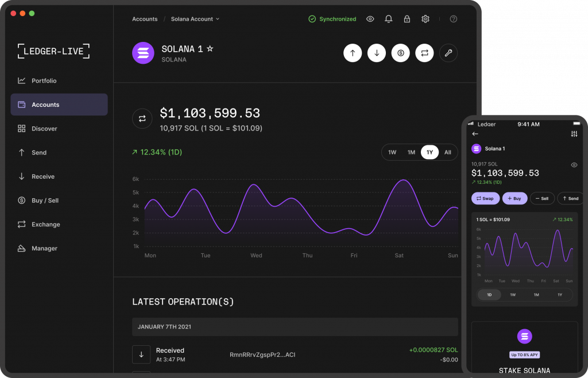This screenshot has width=588, height=378.
Task: Open settings gear icon
Action: [425, 19]
